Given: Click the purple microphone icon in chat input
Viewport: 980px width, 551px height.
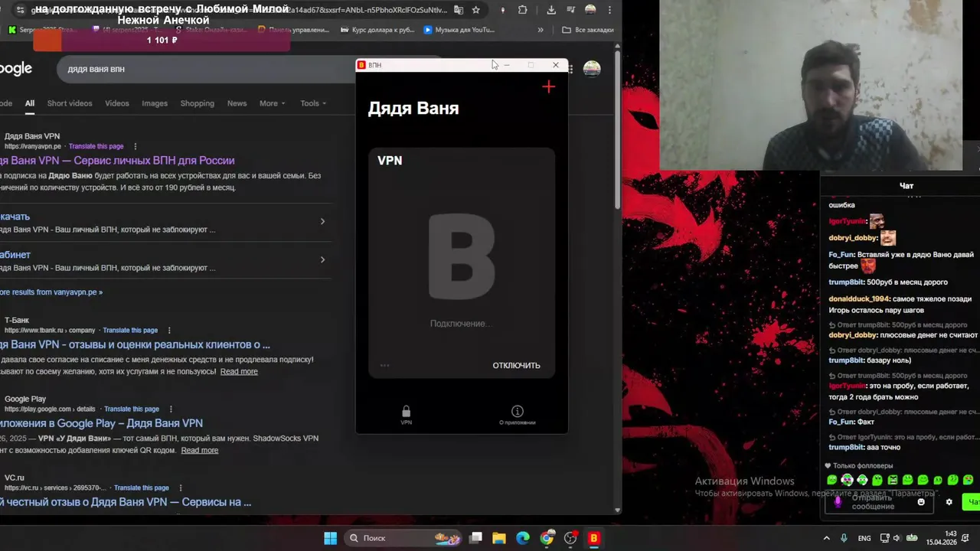Looking at the screenshot, I should coord(838,502).
